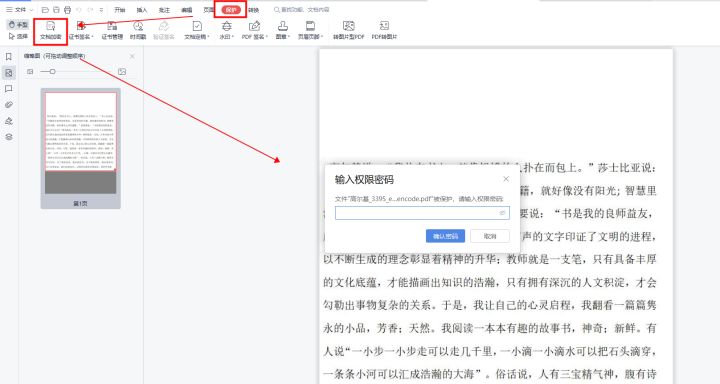Open the 页眉页脚 header footer dropdown
Viewport: 720px width, 384px height.
pos(310,30)
